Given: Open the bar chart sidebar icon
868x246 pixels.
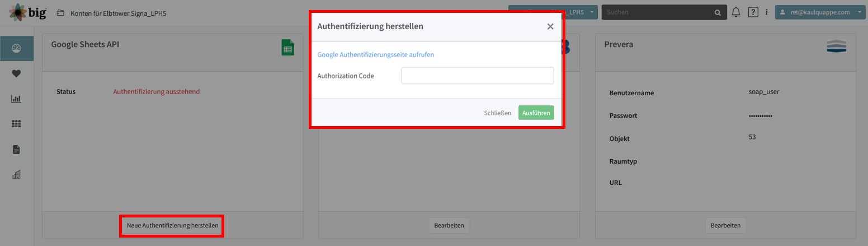Looking at the screenshot, I should [x=16, y=99].
